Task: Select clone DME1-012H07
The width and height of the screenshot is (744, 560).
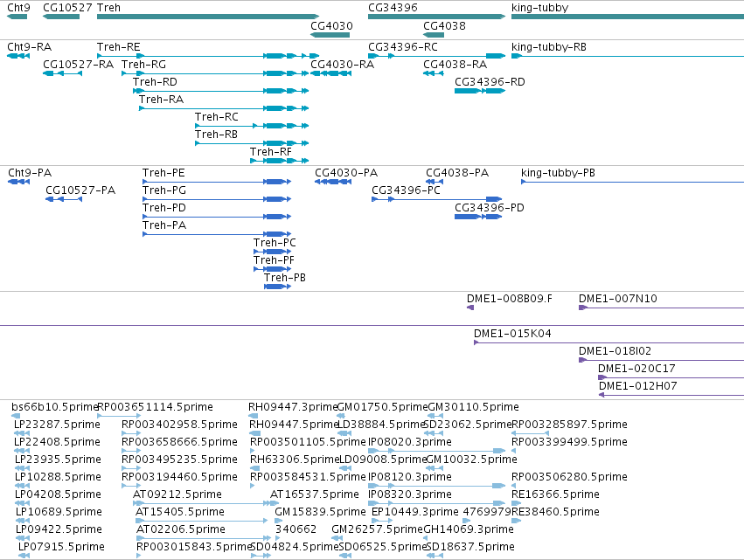Action: point(671,395)
